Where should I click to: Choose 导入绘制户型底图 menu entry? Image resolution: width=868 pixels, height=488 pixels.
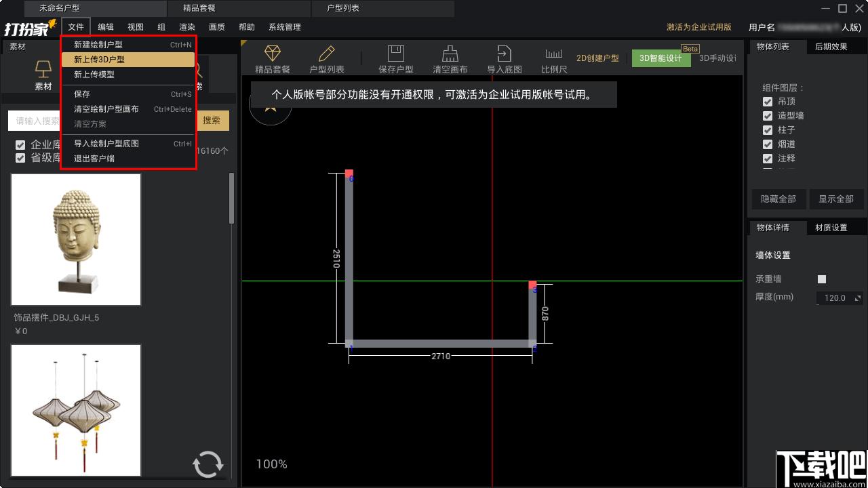(x=128, y=144)
